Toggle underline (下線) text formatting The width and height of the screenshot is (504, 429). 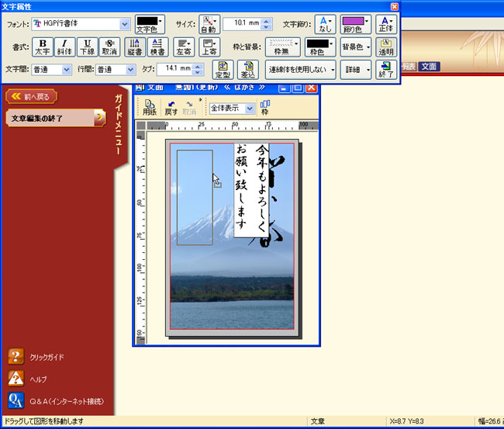(88, 47)
